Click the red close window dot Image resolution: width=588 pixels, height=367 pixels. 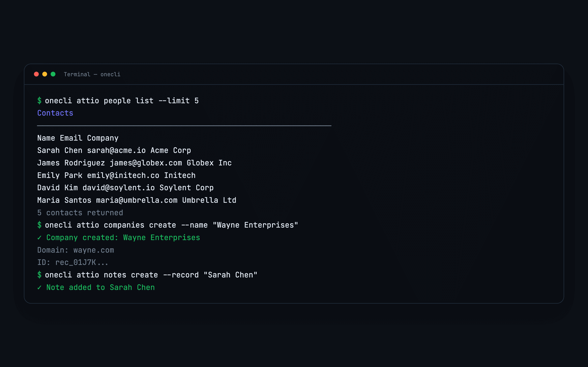36,74
